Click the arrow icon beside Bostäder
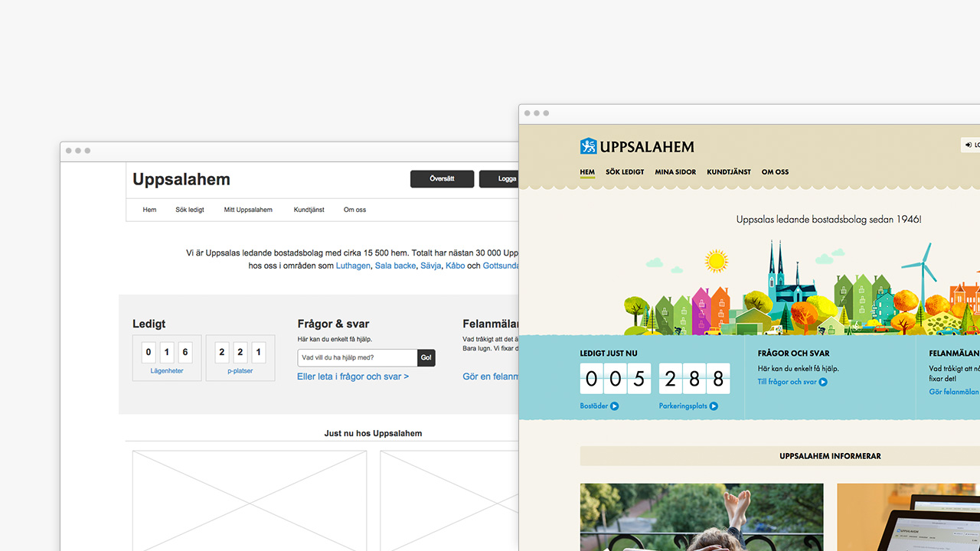The image size is (980, 551). click(615, 406)
